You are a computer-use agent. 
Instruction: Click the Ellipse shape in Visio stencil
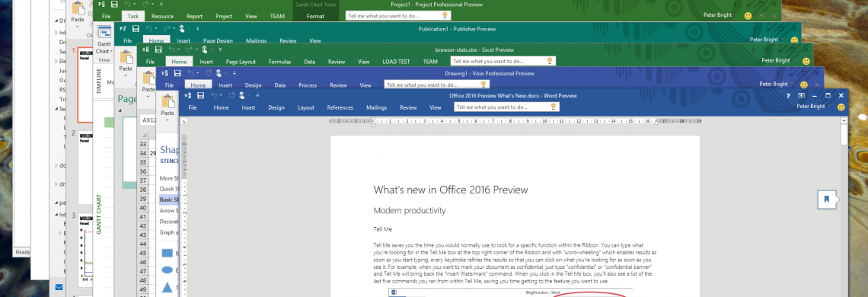pyautogui.click(x=168, y=270)
